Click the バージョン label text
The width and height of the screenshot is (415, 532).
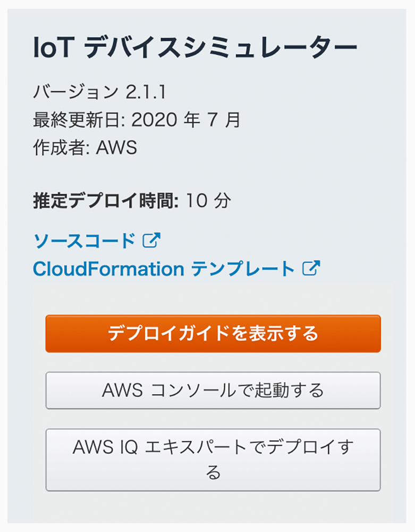click(75, 92)
